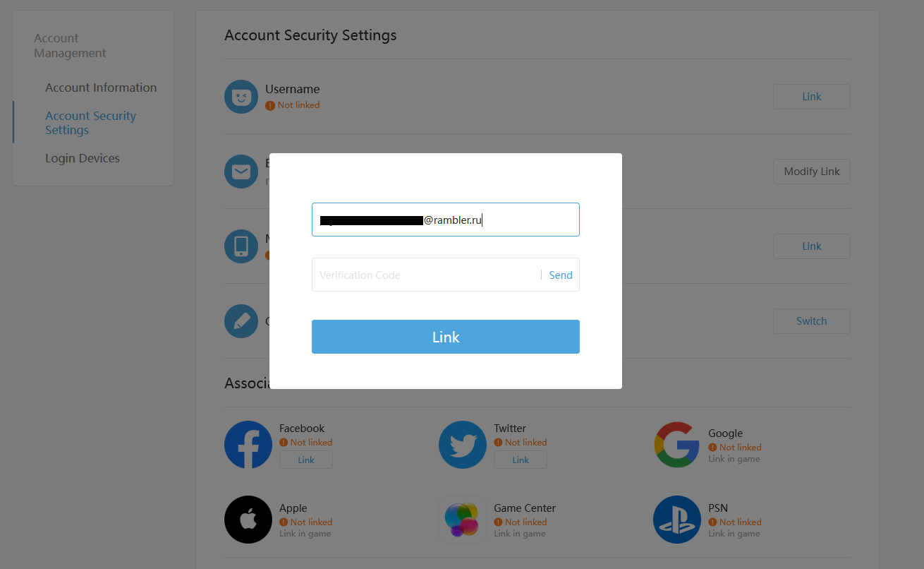Click the Mobile phone icon

(x=241, y=246)
